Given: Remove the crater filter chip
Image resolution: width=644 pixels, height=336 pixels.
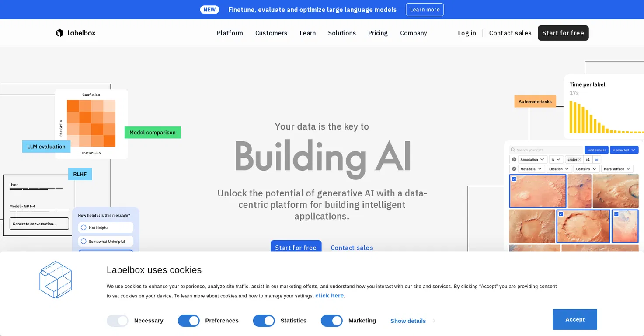Looking at the screenshot, I should point(580,160).
